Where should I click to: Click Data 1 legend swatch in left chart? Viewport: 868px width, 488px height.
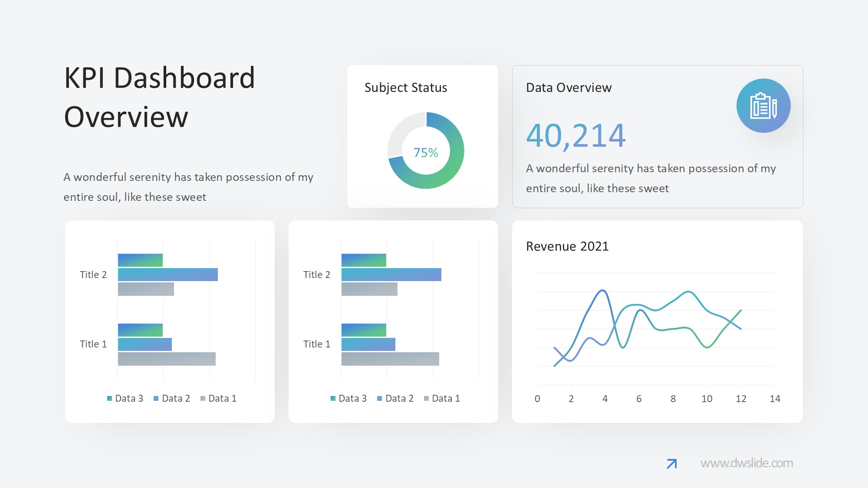[x=203, y=399]
